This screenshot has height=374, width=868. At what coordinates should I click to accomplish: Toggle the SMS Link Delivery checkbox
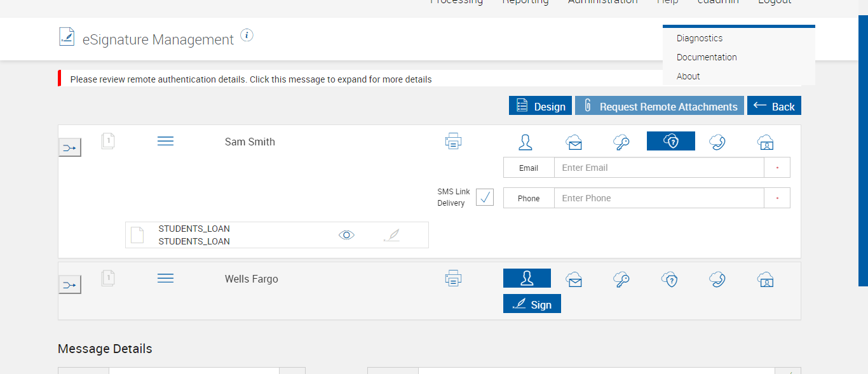(485, 197)
